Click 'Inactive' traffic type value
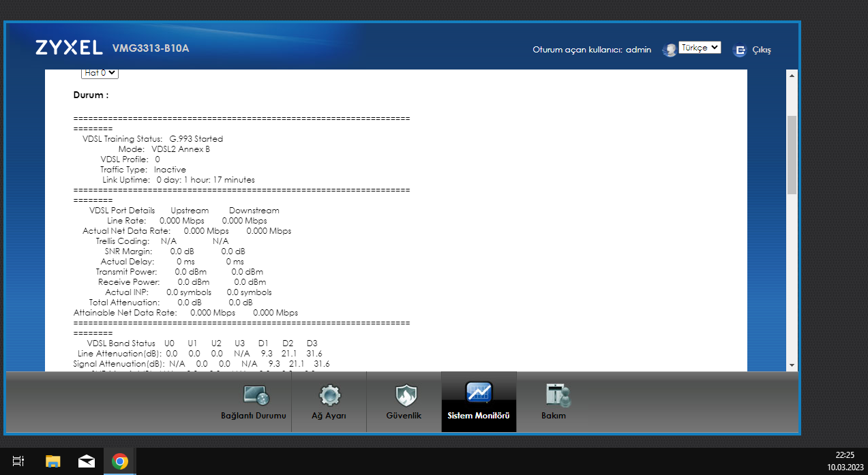This screenshot has width=868, height=475. click(170, 170)
